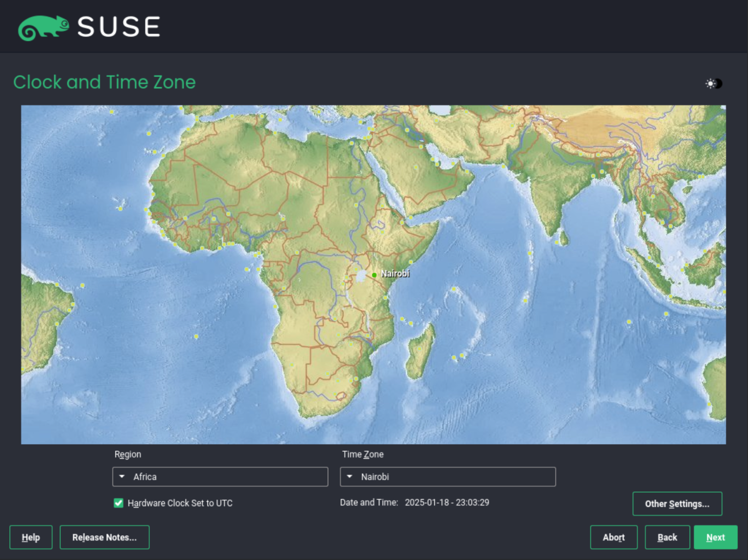
Task: Click the Help button
Action: coord(31,537)
